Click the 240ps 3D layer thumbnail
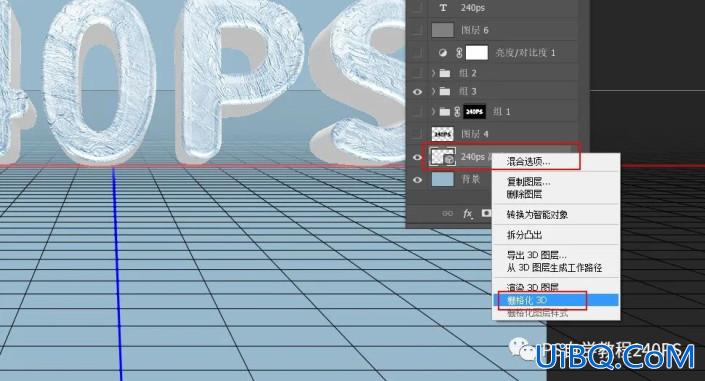 pos(442,157)
